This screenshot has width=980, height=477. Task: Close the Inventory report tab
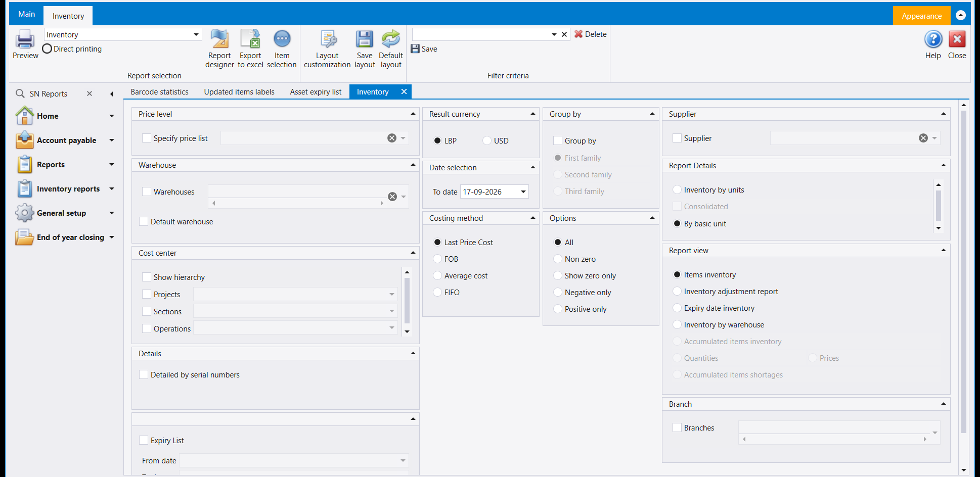click(x=404, y=91)
